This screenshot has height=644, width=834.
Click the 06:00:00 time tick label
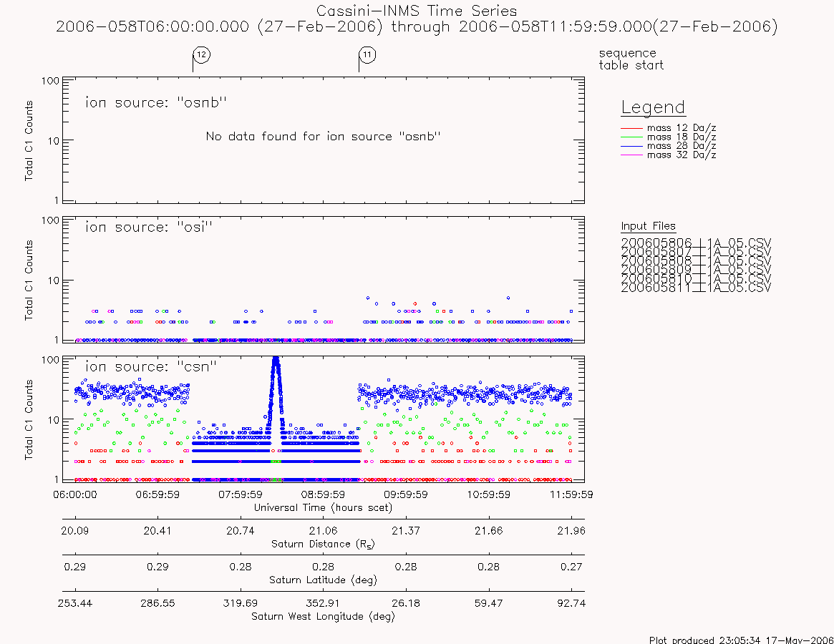tap(75, 494)
